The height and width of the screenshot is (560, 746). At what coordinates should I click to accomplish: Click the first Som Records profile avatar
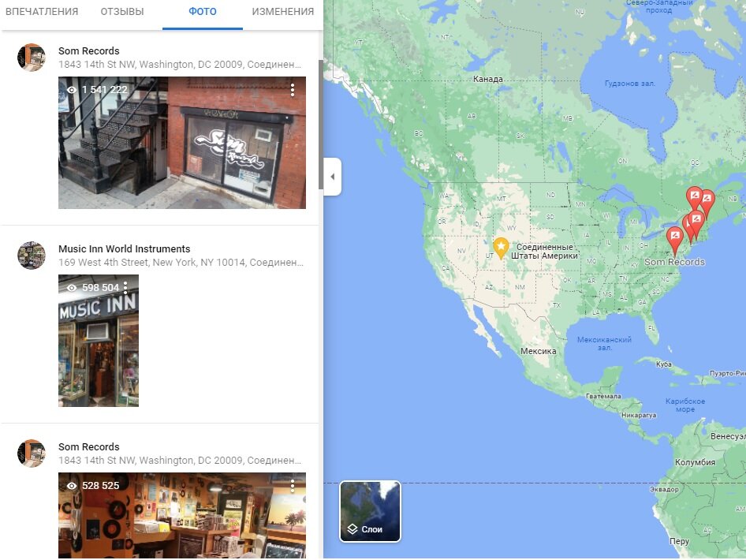(x=32, y=57)
